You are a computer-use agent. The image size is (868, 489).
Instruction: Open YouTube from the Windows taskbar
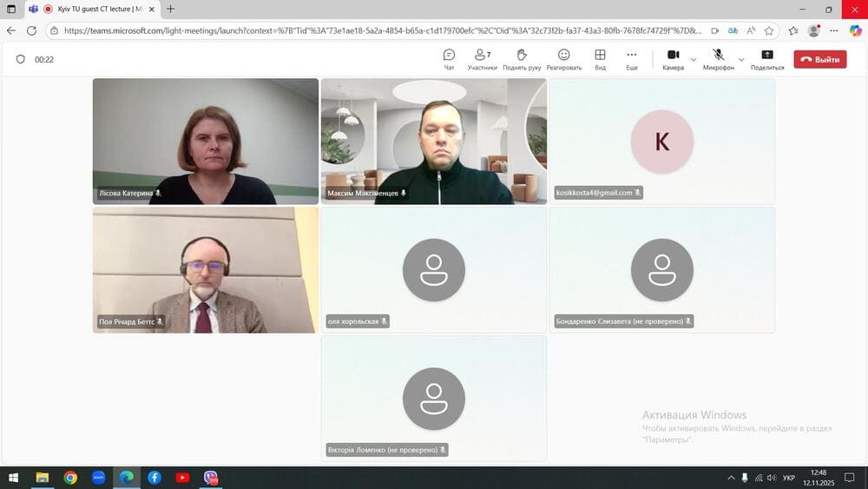click(x=182, y=478)
